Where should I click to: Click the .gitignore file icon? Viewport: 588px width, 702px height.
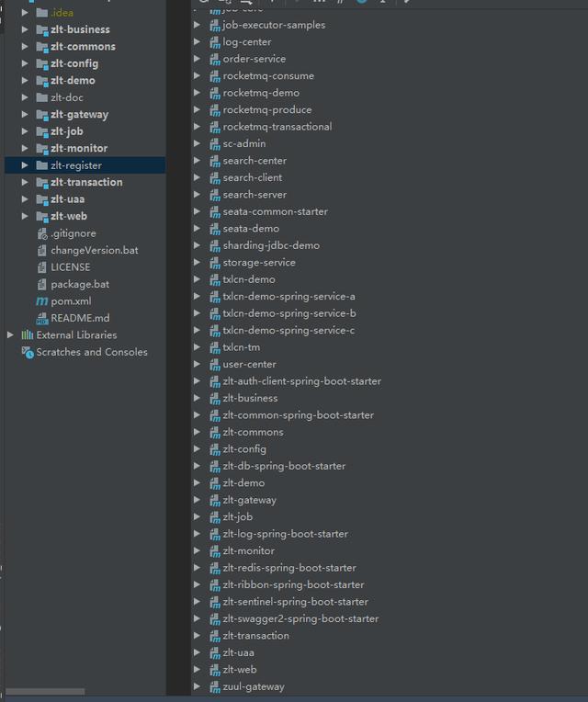(x=42, y=233)
